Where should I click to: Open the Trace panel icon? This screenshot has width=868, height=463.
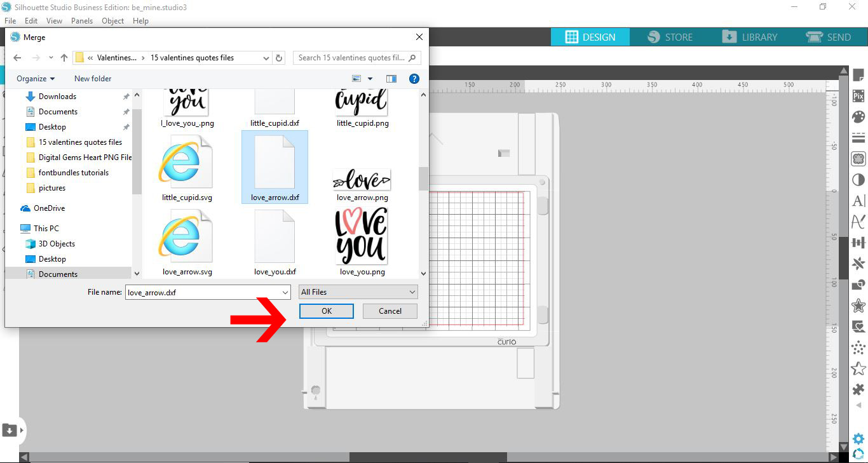coord(858,159)
